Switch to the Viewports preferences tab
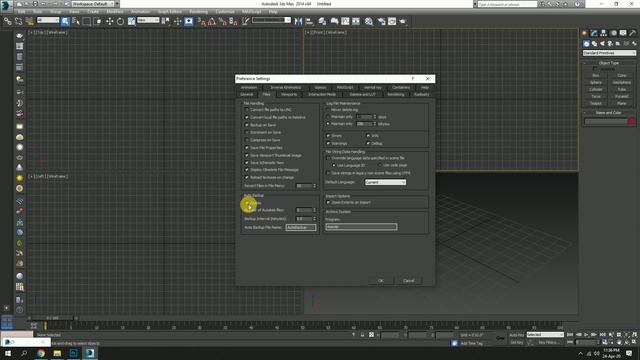This screenshot has height=360, width=640. click(289, 95)
